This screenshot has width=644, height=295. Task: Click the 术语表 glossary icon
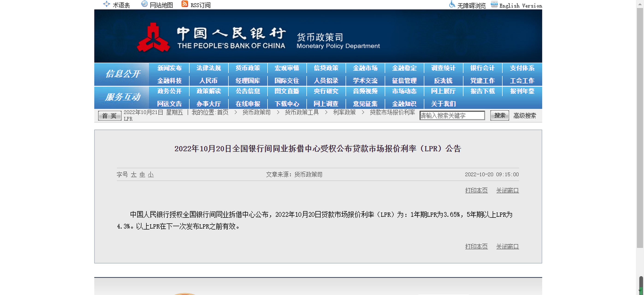pos(106,4)
